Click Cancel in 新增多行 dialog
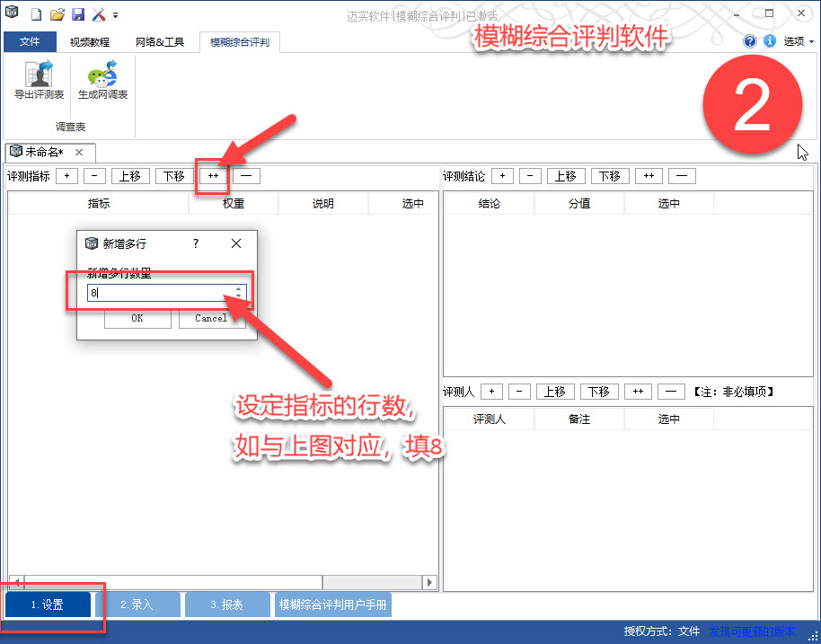The height and width of the screenshot is (644, 821). point(211,318)
